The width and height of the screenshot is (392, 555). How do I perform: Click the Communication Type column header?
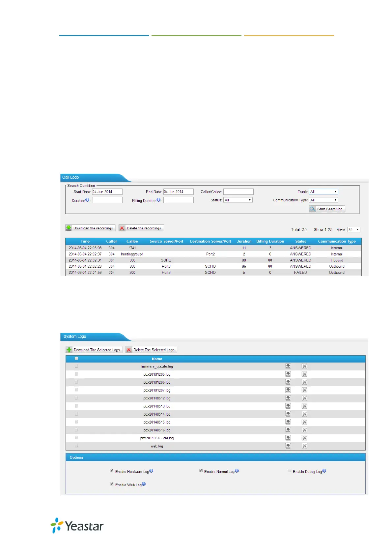(x=337, y=241)
